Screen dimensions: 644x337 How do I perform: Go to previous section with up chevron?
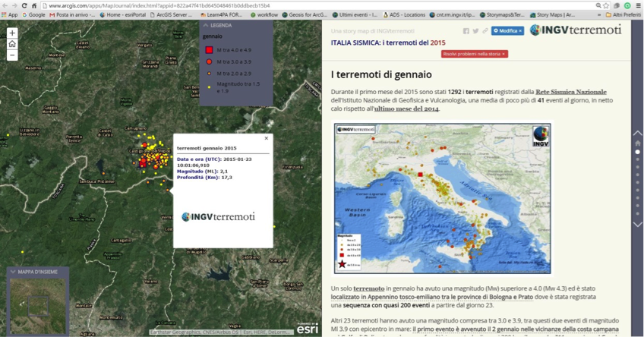click(637, 133)
